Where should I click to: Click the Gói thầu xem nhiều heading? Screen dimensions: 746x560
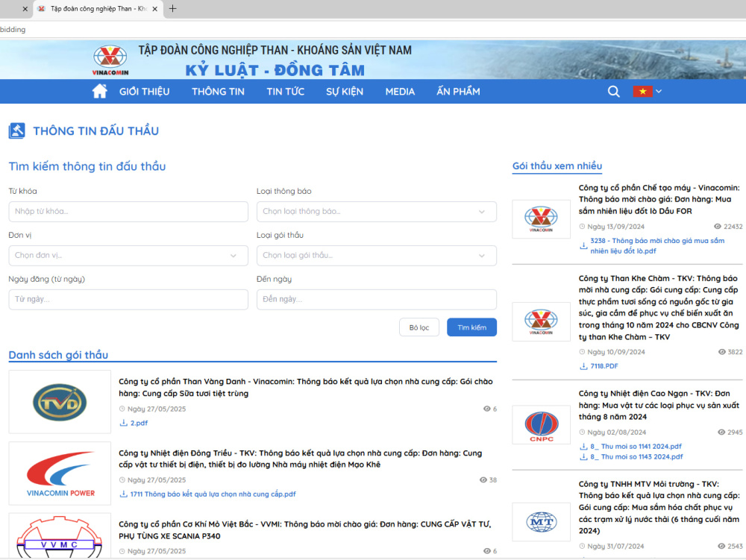click(557, 166)
